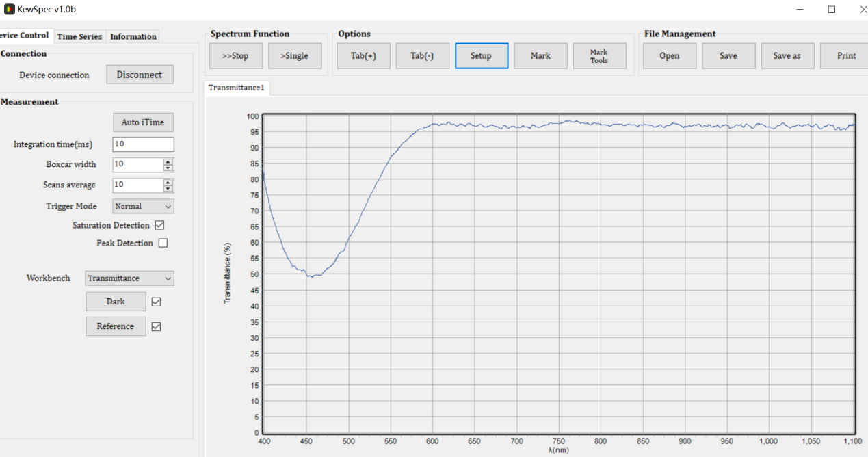Click the Mark Tools button
Viewport: 868px width, 457px height.
(x=599, y=56)
